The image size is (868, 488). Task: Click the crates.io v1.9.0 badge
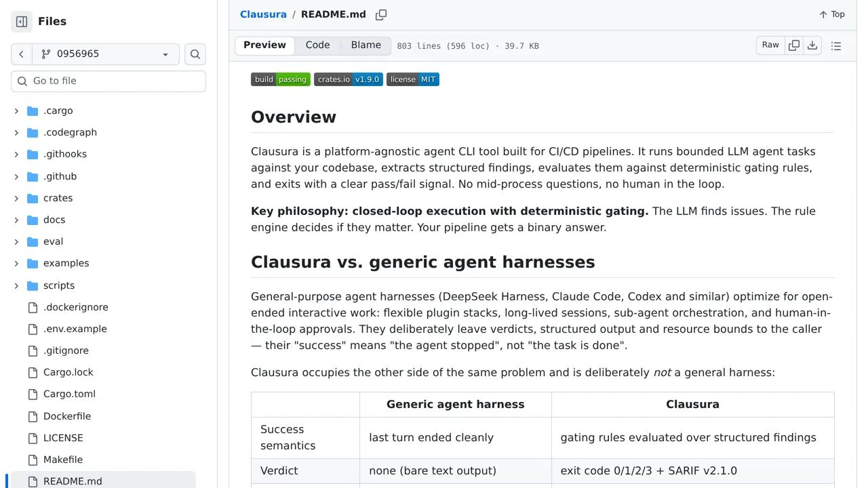click(349, 79)
